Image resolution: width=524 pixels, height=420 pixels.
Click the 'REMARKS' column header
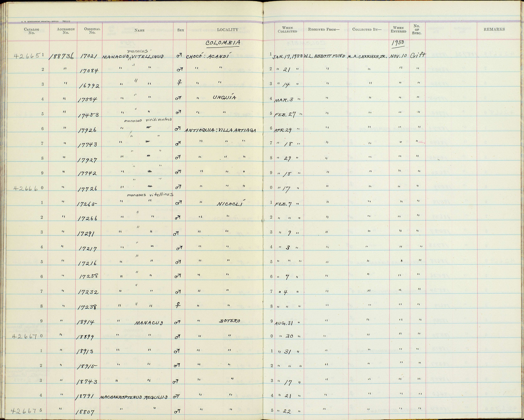(494, 29)
